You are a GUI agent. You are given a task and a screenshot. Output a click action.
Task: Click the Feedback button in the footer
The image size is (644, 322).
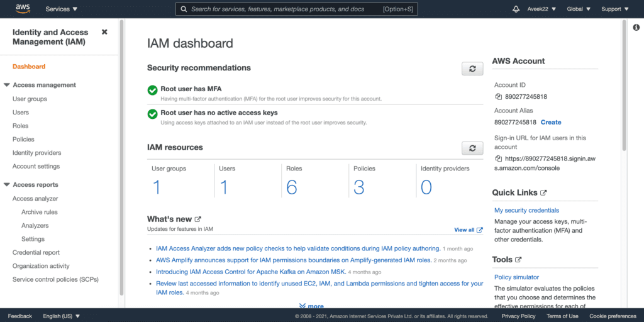19,316
